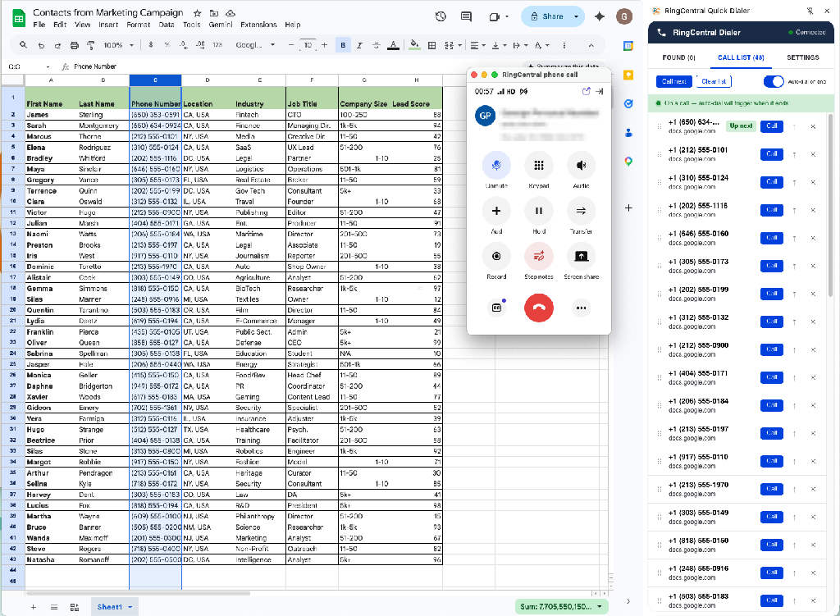
Task: Click the Name Box cell reference
Action: pyautogui.click(x=28, y=66)
